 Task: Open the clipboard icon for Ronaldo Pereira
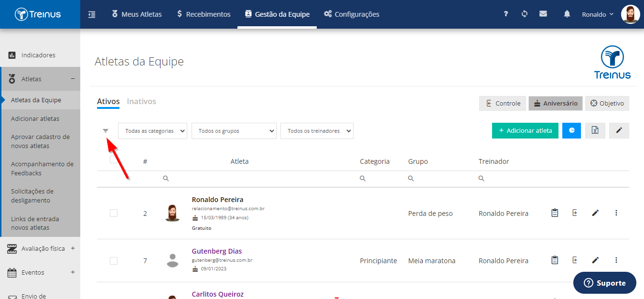tap(555, 213)
